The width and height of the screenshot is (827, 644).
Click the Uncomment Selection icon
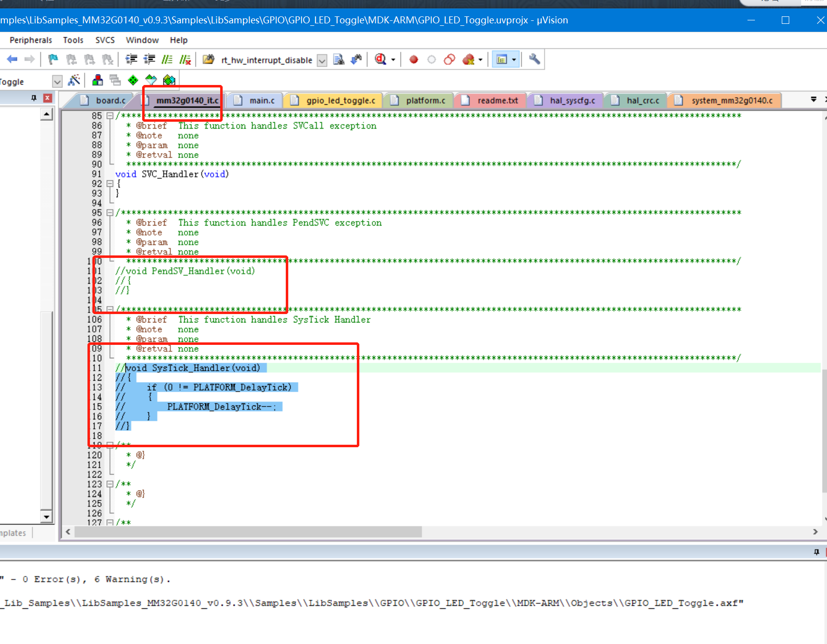point(185,60)
